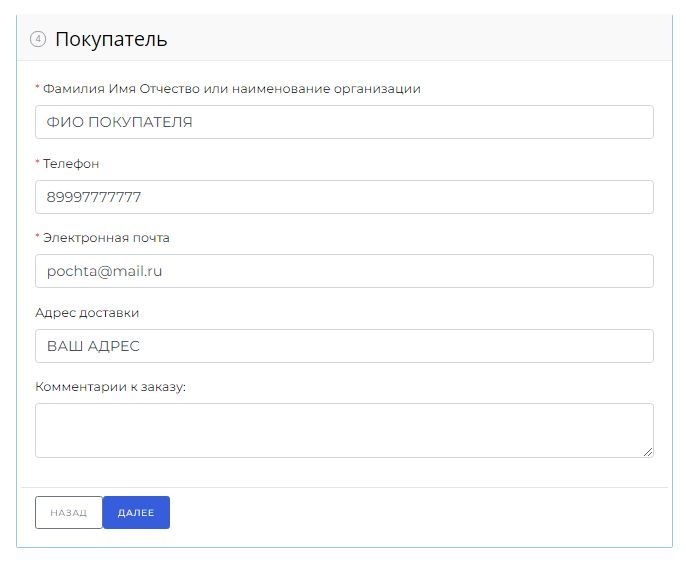Click the Телефон field label
686x567 pixels.
71,163
